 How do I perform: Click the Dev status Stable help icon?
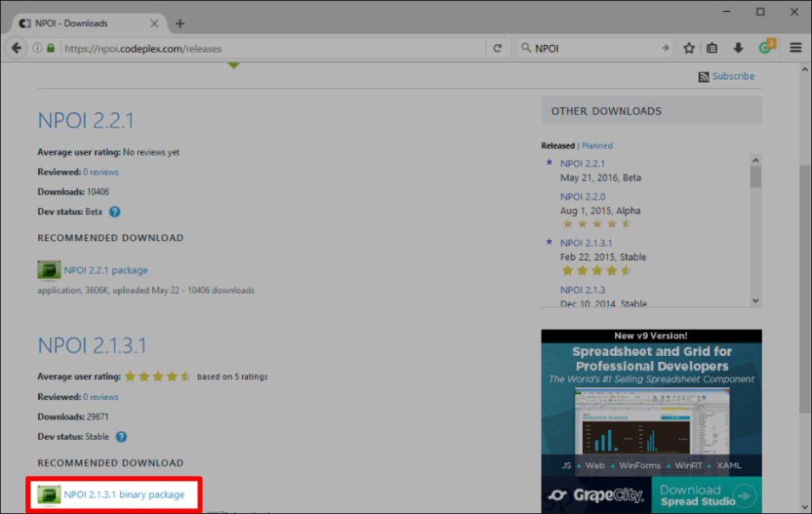pyautogui.click(x=121, y=437)
